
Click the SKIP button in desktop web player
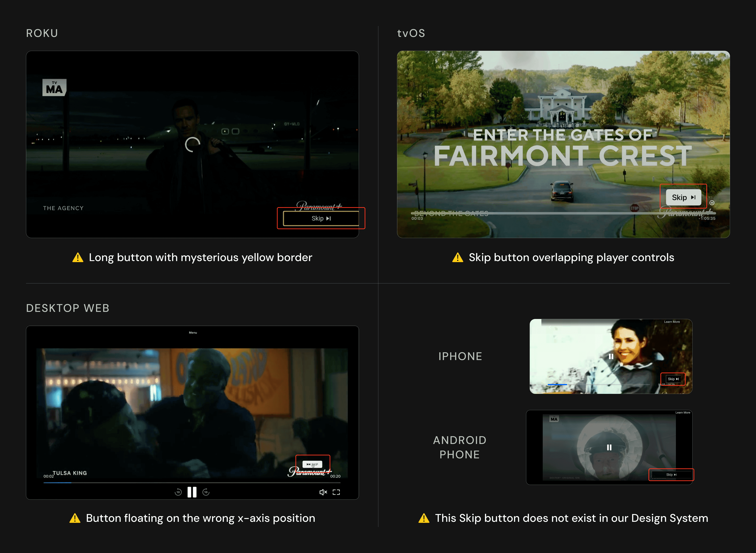[312, 464]
